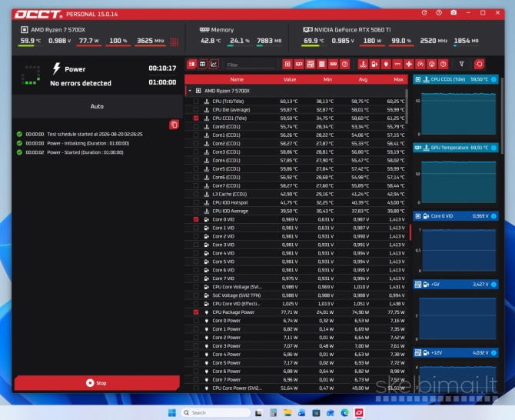Copy test log with clipboard icon

click(x=174, y=125)
